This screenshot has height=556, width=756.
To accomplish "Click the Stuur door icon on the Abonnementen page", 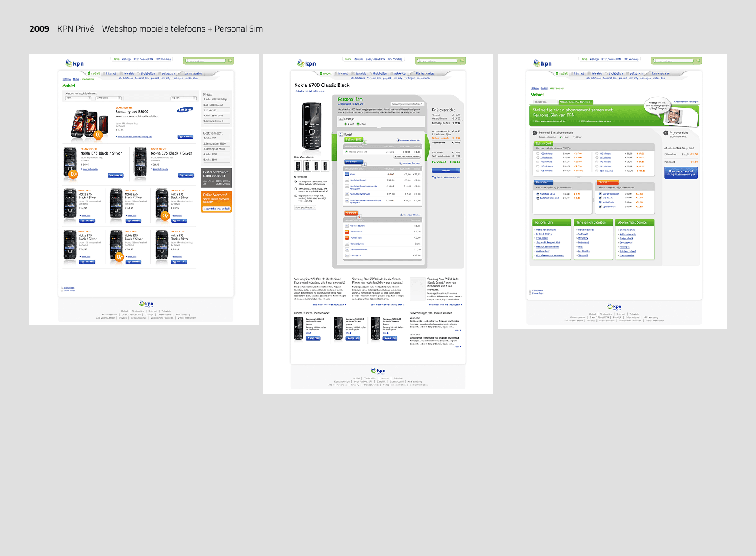I will [x=530, y=294].
